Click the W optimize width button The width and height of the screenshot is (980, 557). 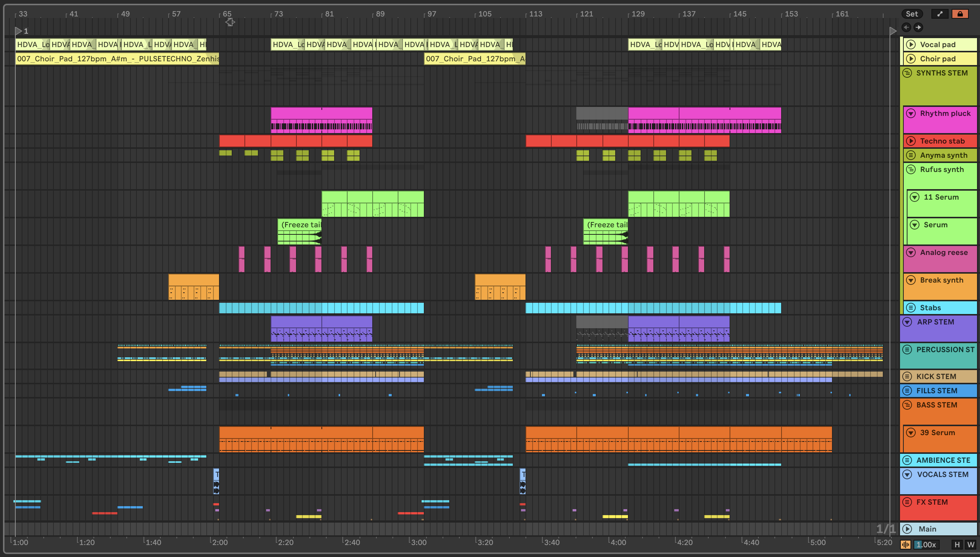pyautogui.click(x=970, y=544)
